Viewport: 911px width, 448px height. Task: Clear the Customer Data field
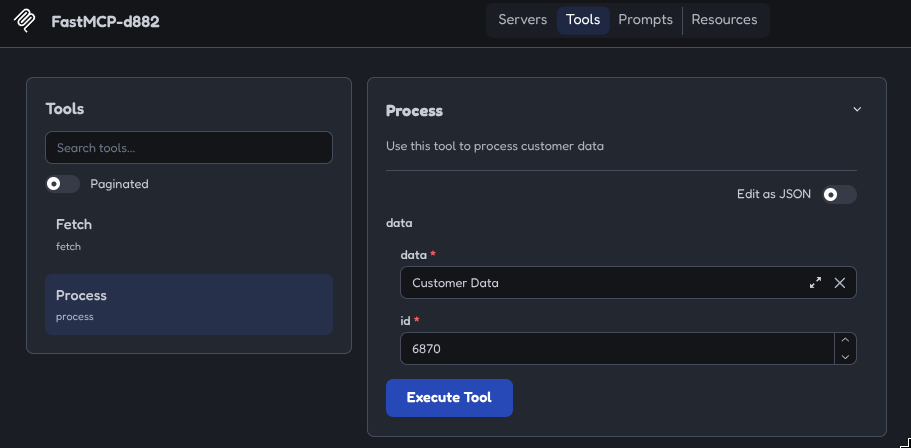coord(840,283)
